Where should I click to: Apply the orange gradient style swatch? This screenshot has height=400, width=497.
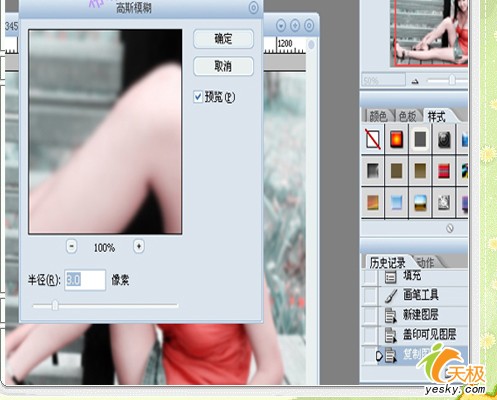[373, 203]
